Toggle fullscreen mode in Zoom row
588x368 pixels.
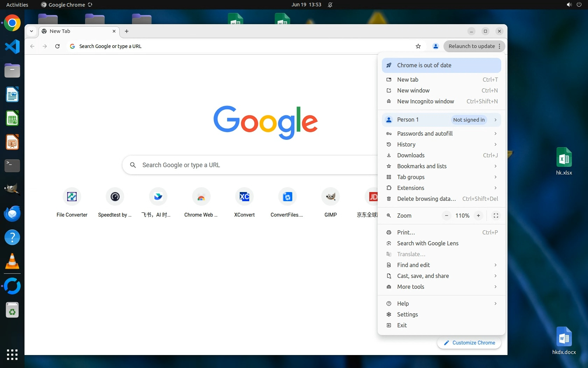(x=496, y=216)
